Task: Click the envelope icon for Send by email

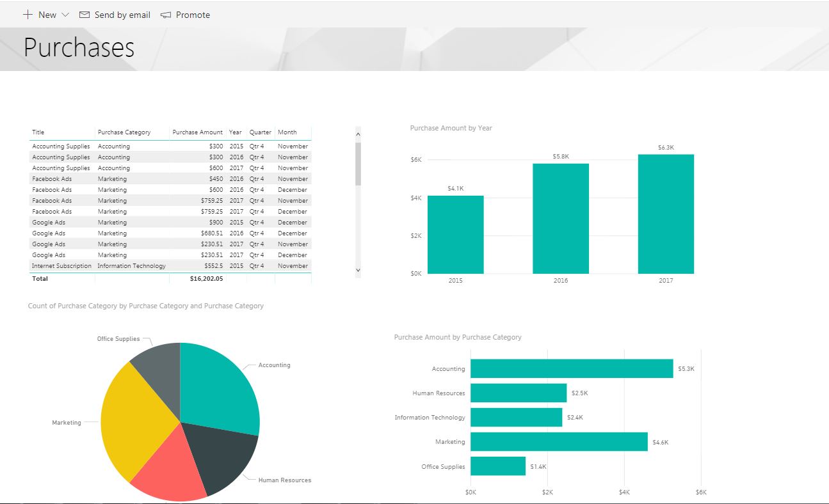Action: click(x=85, y=15)
